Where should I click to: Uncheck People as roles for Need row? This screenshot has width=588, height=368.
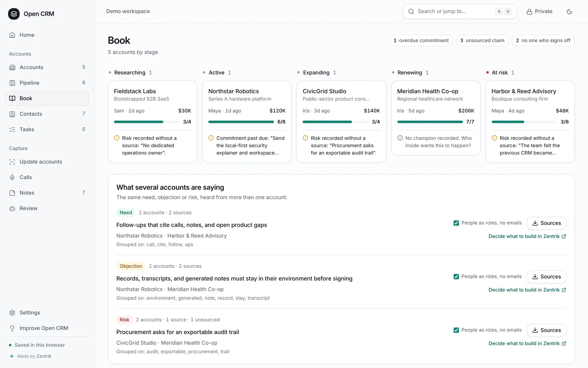click(456, 223)
